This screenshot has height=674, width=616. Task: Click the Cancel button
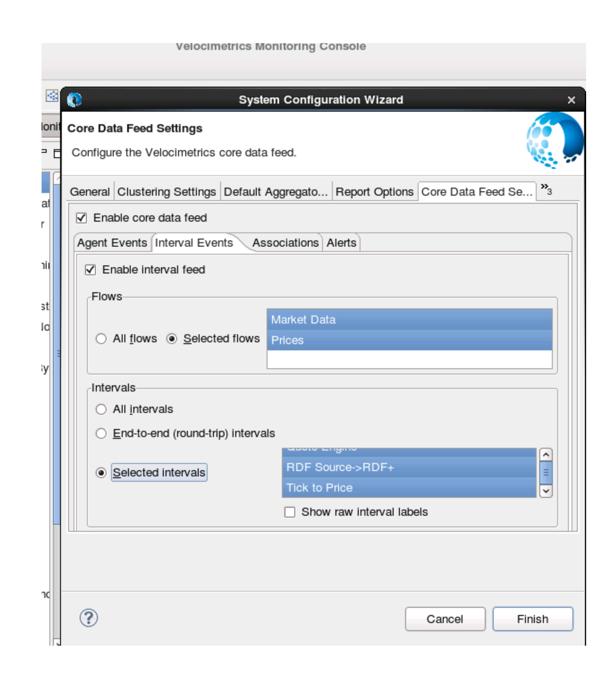click(445, 619)
